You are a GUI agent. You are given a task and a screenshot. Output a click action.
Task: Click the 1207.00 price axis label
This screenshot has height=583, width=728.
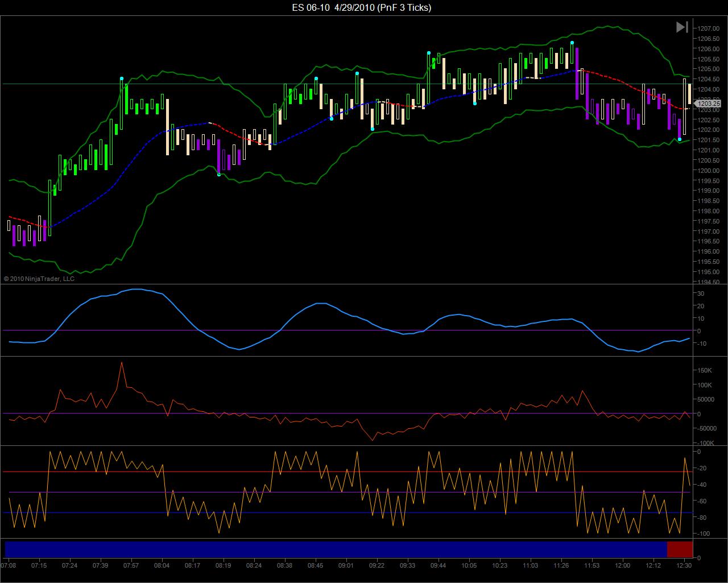click(x=709, y=28)
